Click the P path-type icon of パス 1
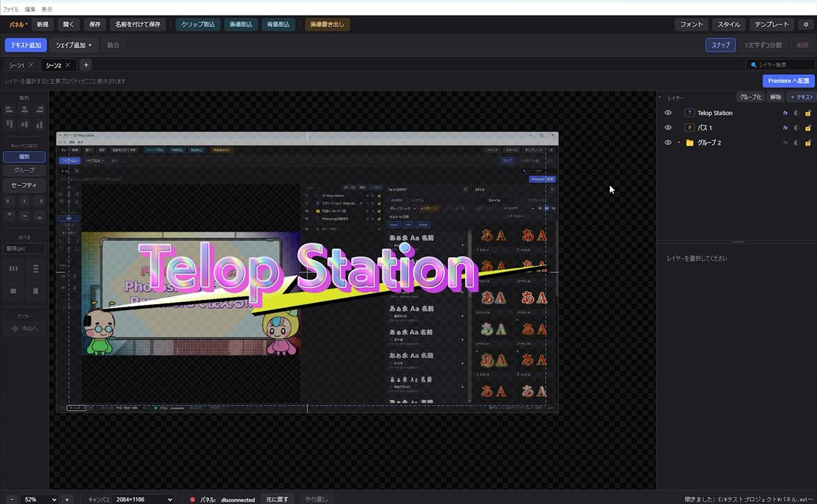 point(689,128)
